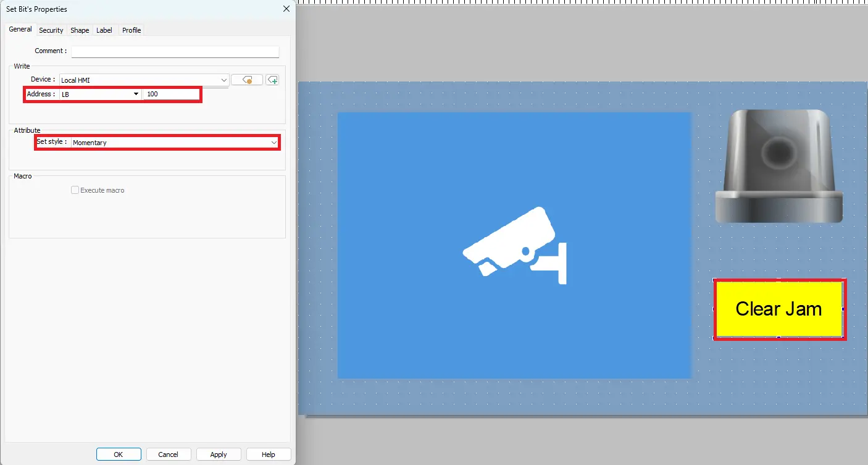Select the gray lamp object on canvas

(x=778, y=166)
